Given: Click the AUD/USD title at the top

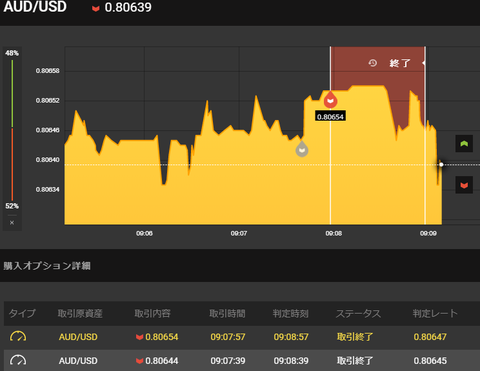Looking at the screenshot, I should (x=35, y=7).
